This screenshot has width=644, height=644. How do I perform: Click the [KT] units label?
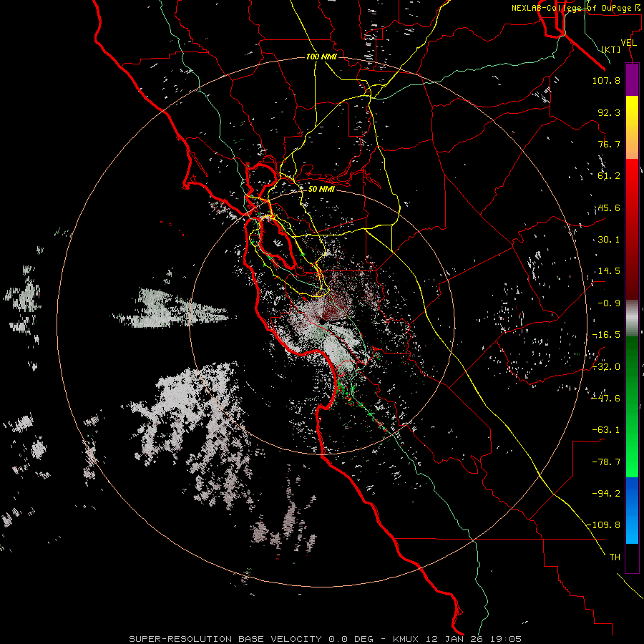(611, 49)
